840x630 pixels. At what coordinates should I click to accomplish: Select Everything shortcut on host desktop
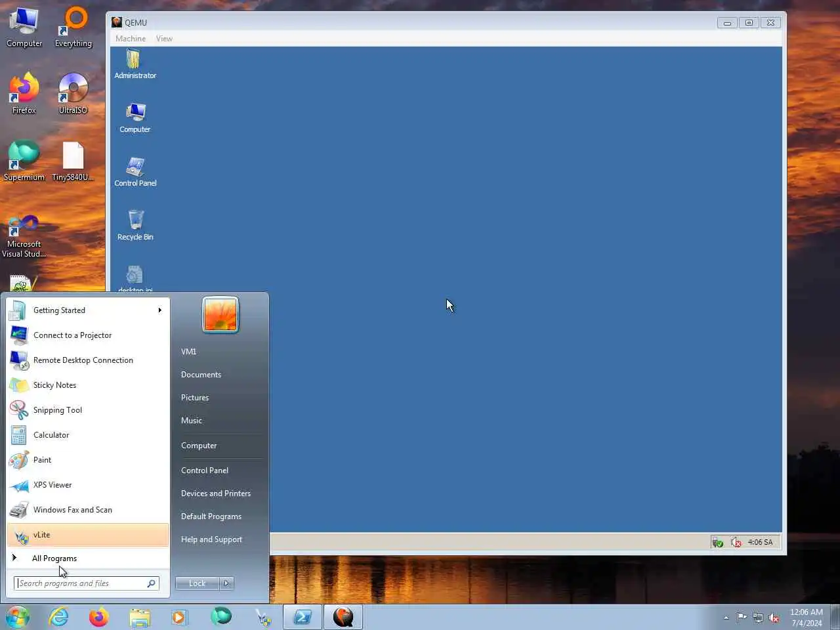pos(73,28)
